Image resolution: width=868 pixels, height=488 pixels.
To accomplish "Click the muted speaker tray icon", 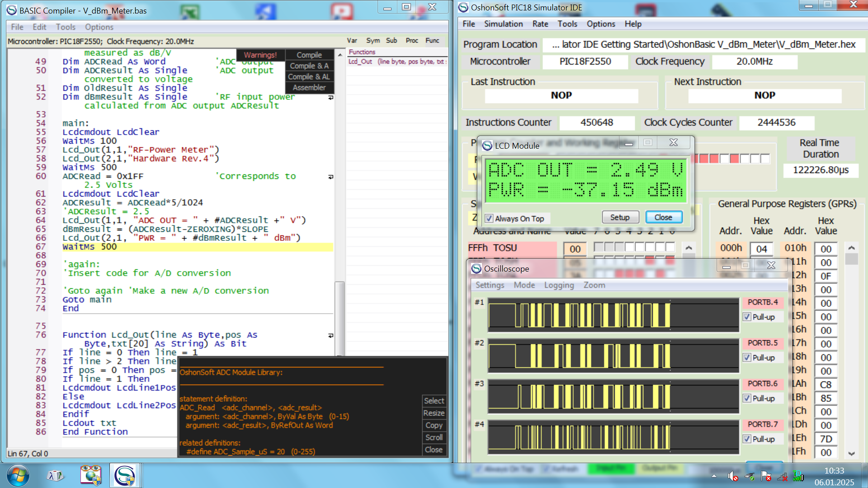I will pos(733,476).
